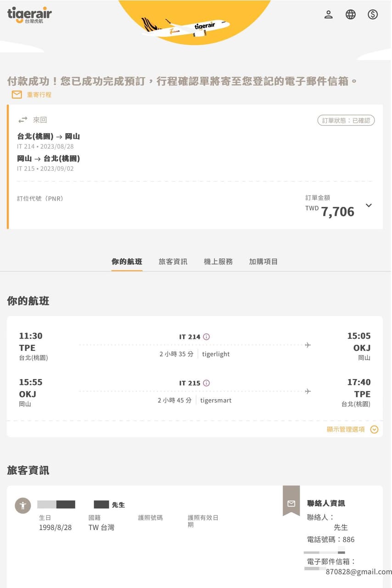Open the 加購項目 tab
Screen dimensions: 392x588
click(x=263, y=261)
